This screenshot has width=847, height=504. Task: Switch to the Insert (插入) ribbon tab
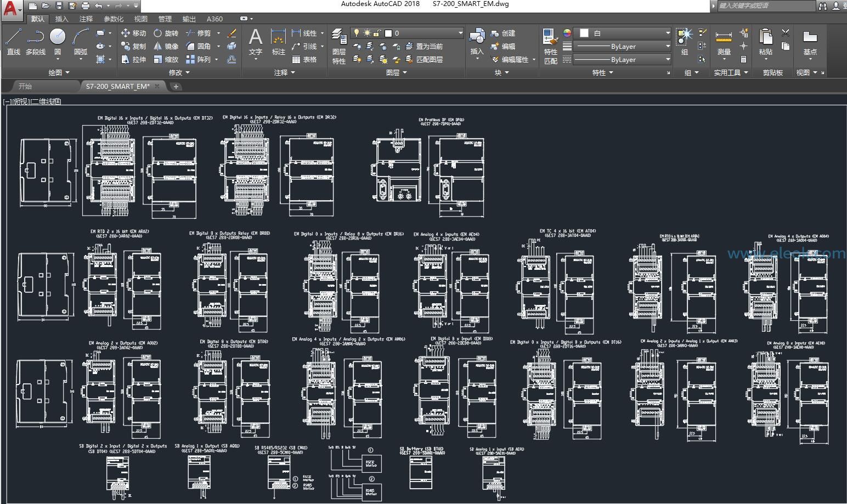click(x=62, y=19)
